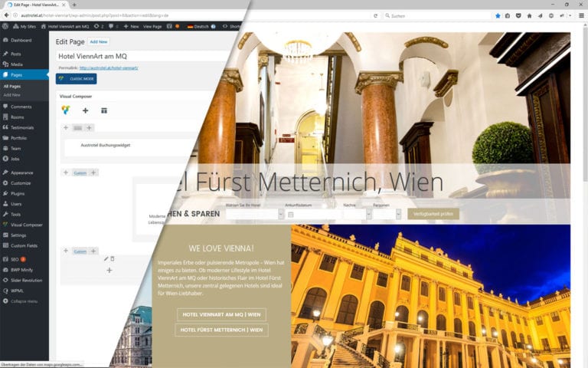Viewport: 588px width, 368px height.
Task: Click All Pages submenu item
Action: (12, 87)
